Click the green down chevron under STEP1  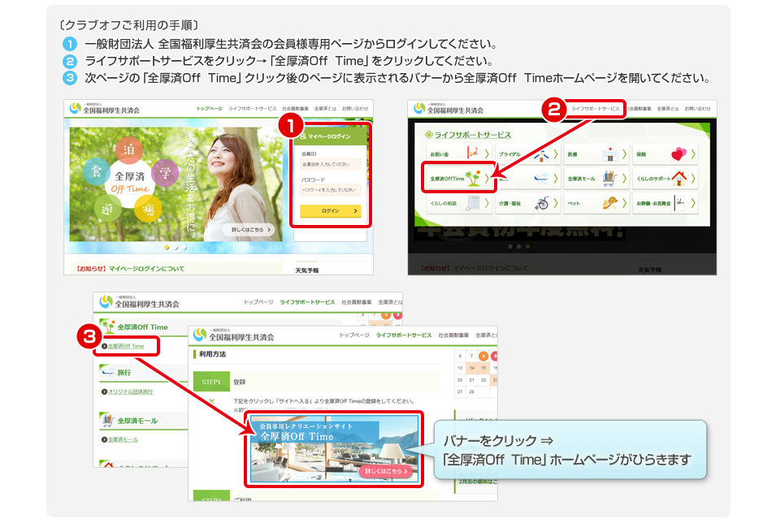pos(211,401)
